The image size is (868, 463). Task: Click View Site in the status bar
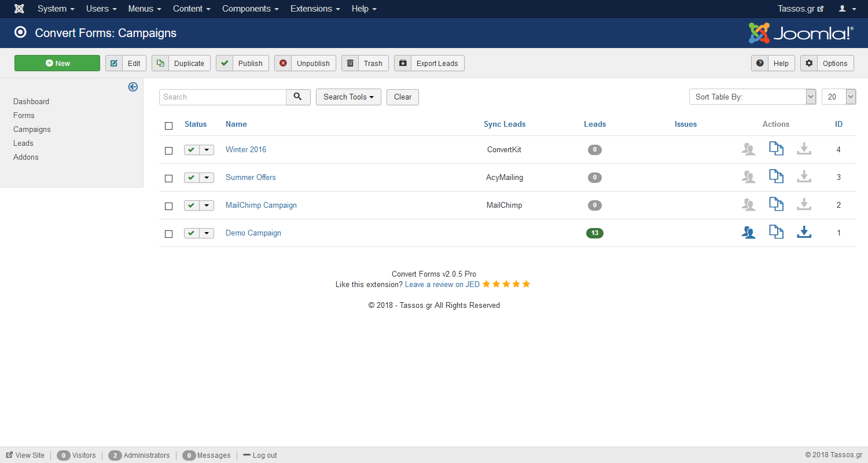pyautogui.click(x=25, y=455)
